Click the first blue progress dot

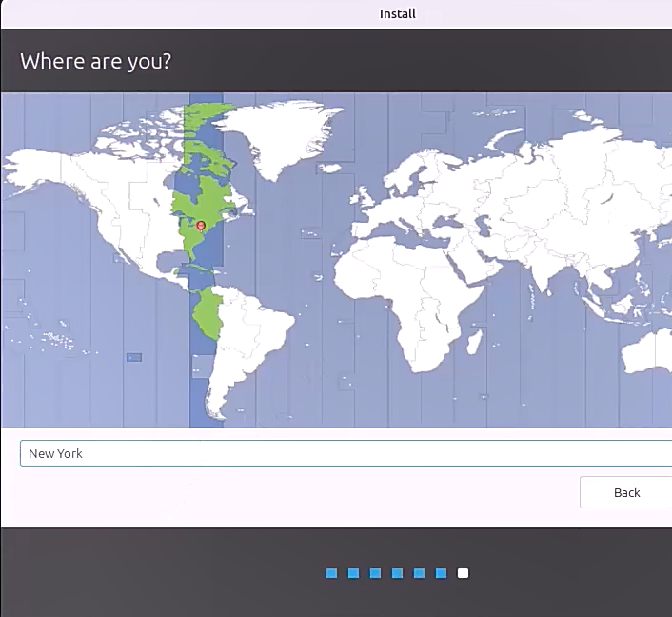(x=331, y=573)
